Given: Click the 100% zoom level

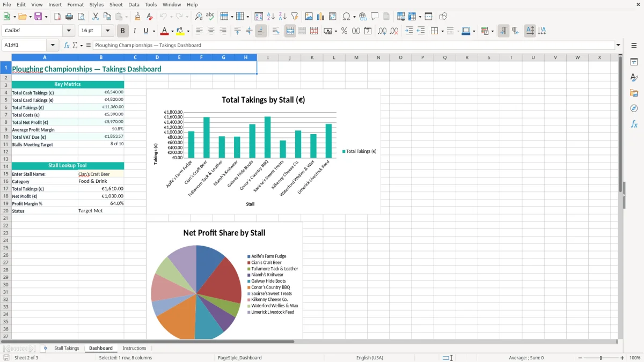Looking at the screenshot, I should pos(635,358).
